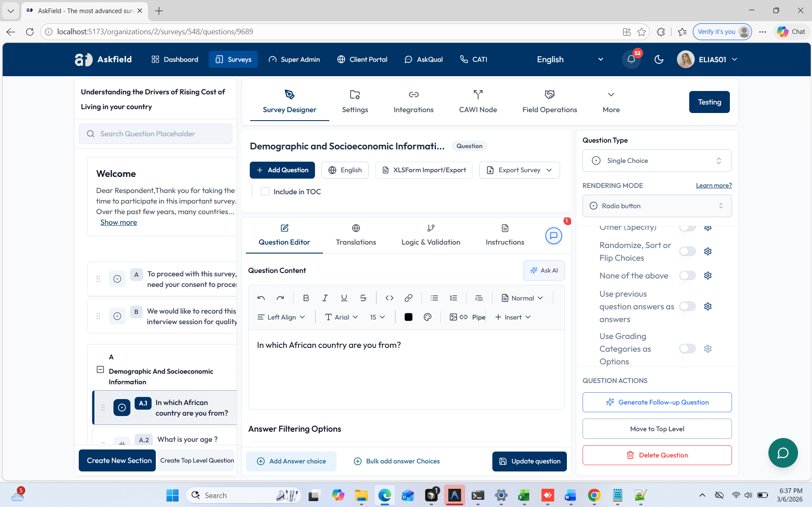Check the Include in TOC checkbox
This screenshot has height=507, width=812.
[265, 192]
